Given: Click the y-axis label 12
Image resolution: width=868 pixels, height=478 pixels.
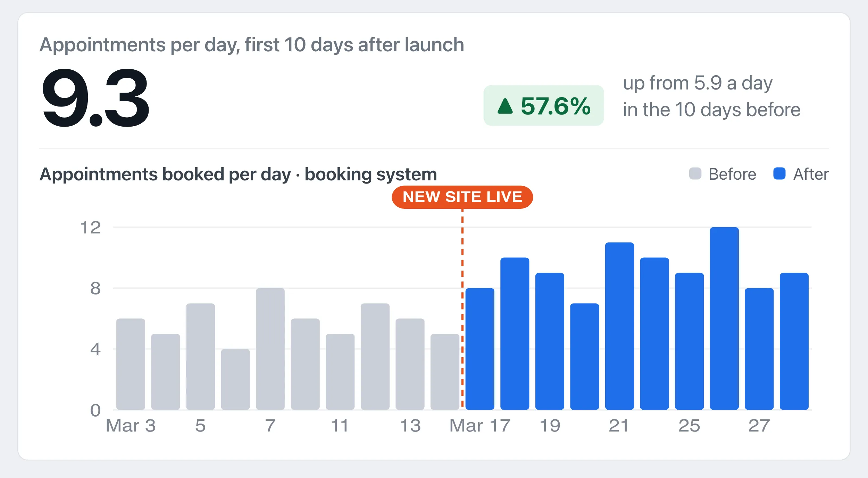Looking at the screenshot, I should (91, 228).
